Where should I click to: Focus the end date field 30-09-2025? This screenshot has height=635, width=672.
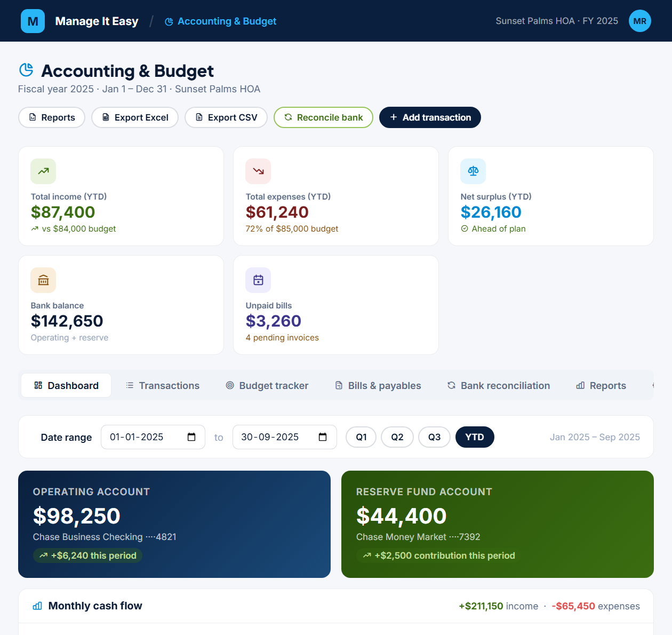click(x=284, y=437)
